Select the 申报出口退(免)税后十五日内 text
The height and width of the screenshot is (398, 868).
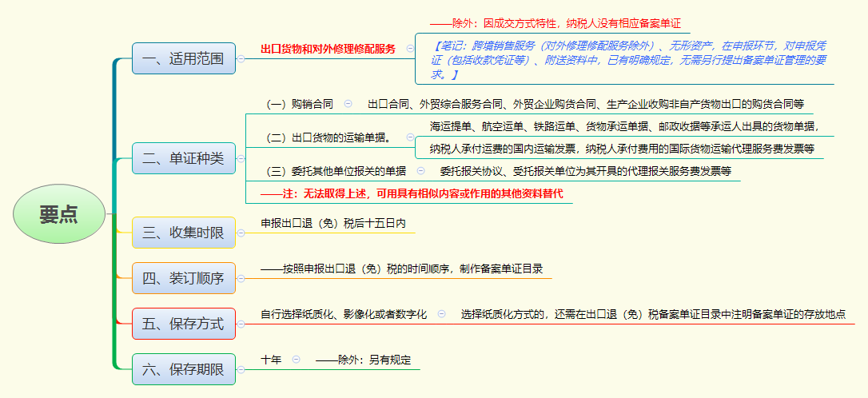coord(333,224)
